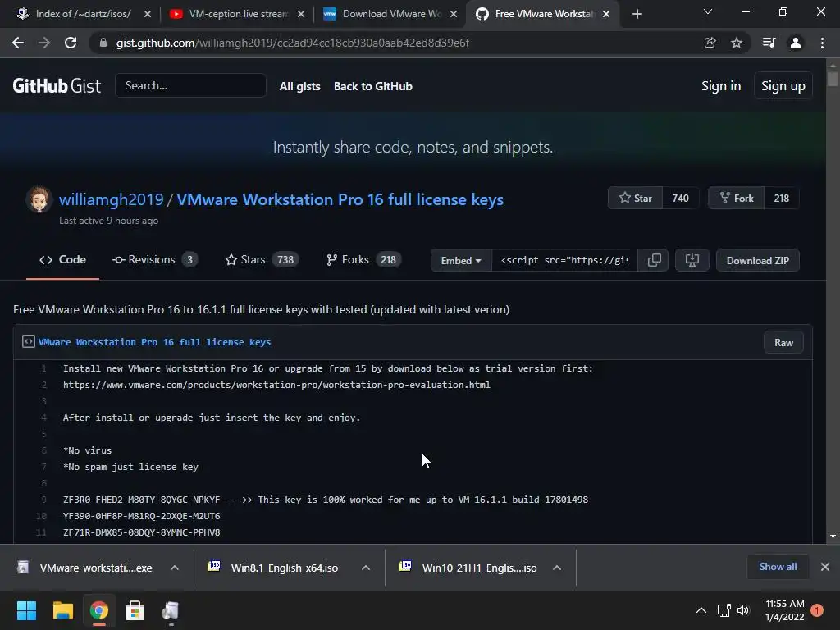The height and width of the screenshot is (630, 840).
Task: Fork this gist
Action: [x=737, y=199]
